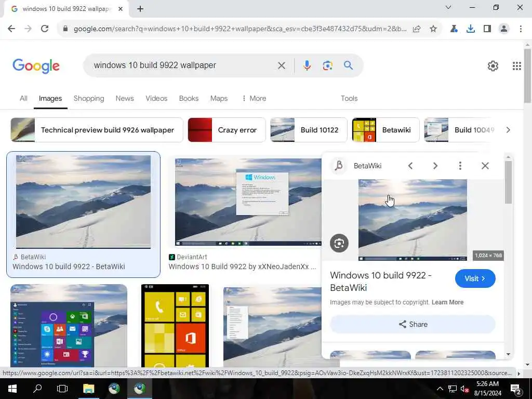Viewport: 532px width, 399px height.
Task: Open File Explorer from taskbar
Action: coord(88,389)
